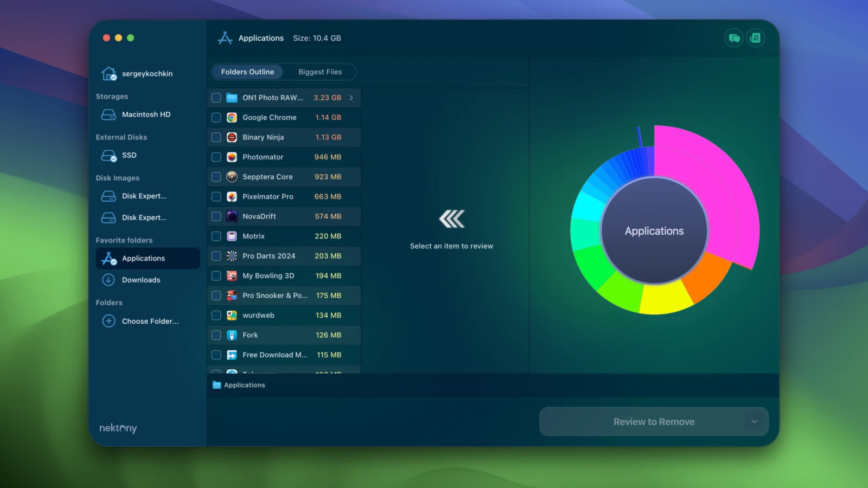Click the Choose Folder plus icon
The image size is (868, 488).
[109, 321]
